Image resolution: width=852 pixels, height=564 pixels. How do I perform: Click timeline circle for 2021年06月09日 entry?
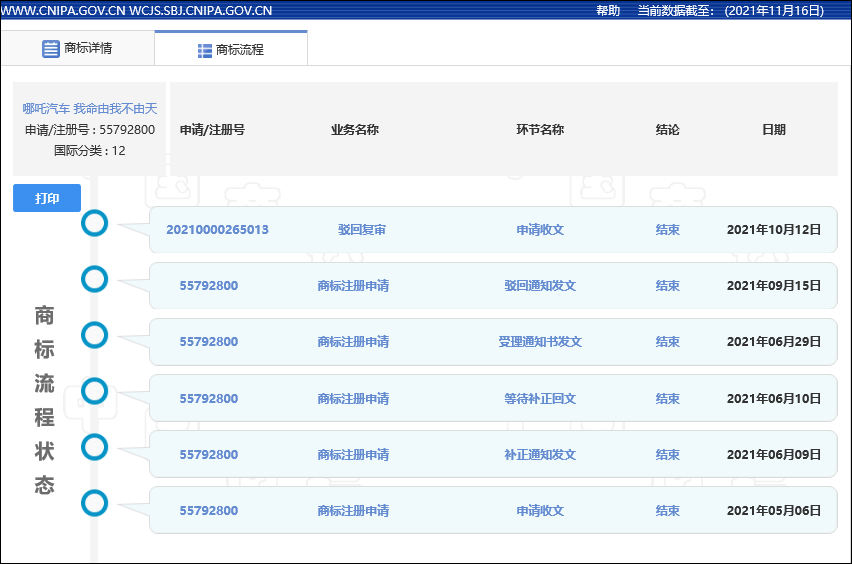(x=94, y=447)
